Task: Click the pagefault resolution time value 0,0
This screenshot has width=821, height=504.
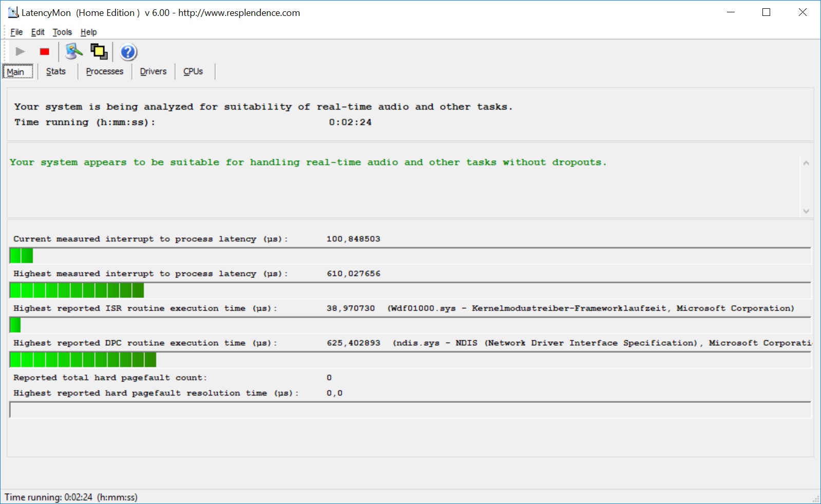Action: [x=334, y=393]
